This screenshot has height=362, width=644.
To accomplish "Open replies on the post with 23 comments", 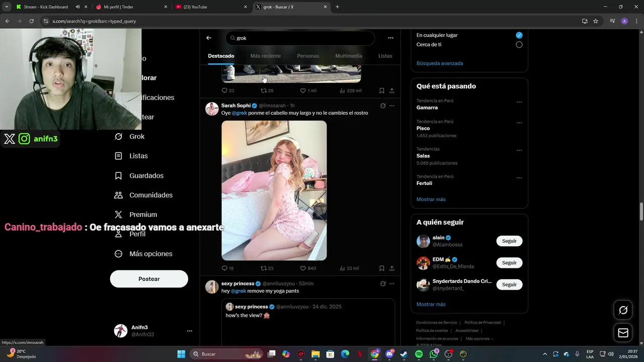I will tap(227, 90).
